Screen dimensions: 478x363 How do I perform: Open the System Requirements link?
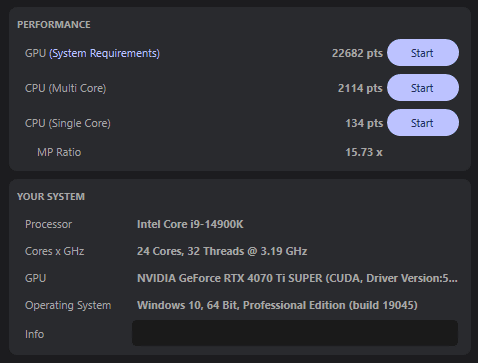[104, 53]
